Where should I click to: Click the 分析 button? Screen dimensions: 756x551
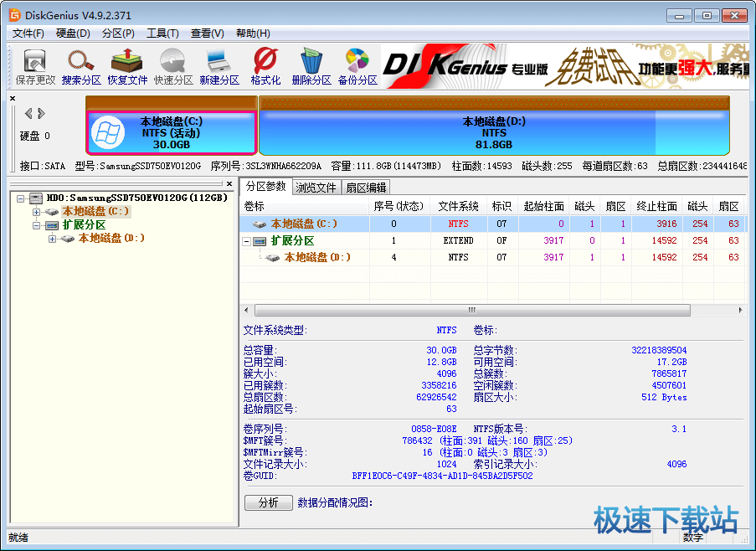pyautogui.click(x=269, y=502)
